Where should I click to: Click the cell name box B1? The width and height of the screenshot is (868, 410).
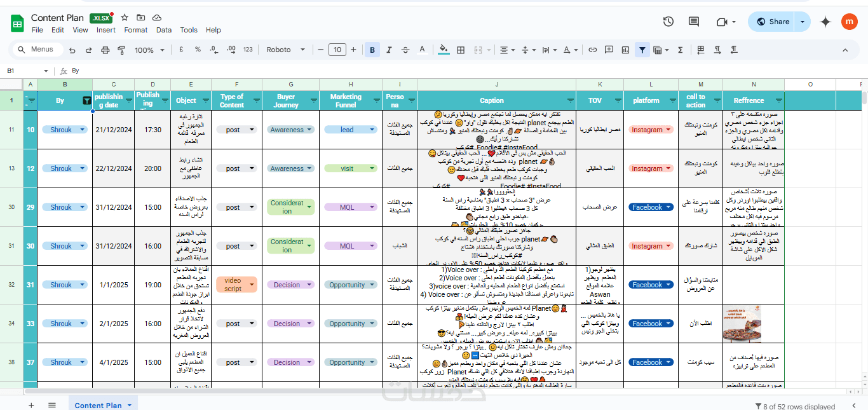click(x=28, y=71)
